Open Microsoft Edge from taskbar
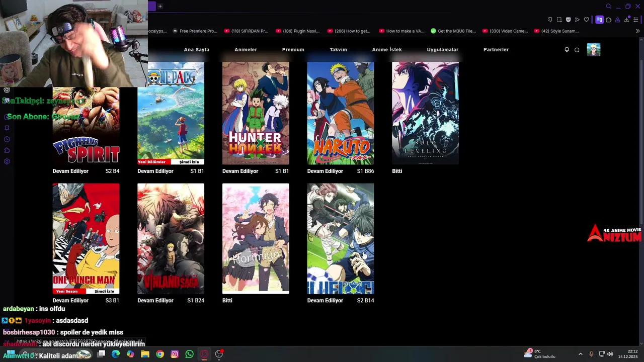This screenshot has width=644, height=362. (116, 354)
